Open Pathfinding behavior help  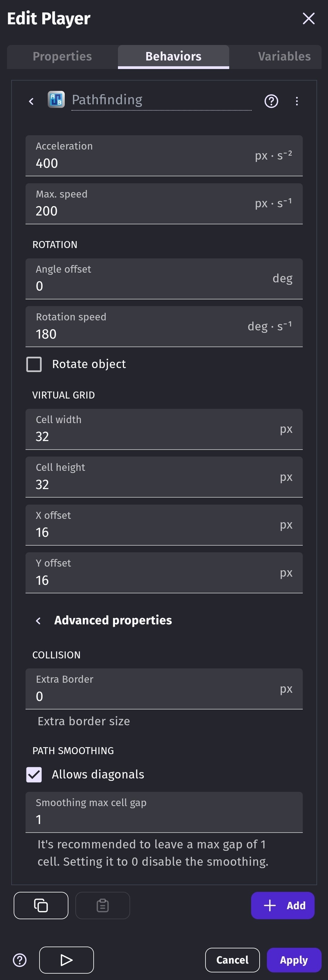[271, 101]
